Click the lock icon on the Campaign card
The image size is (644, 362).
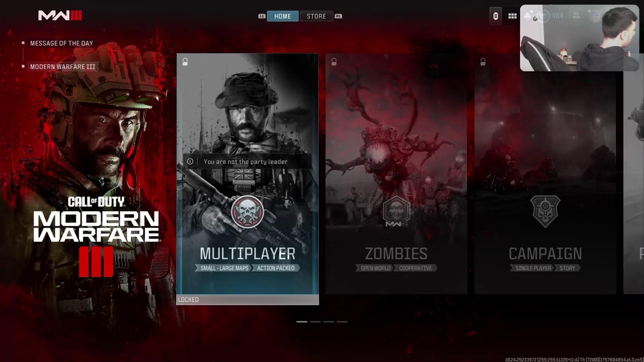[x=483, y=62]
